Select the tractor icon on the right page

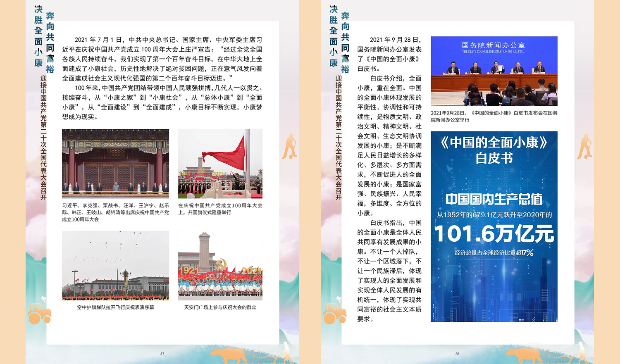point(335,313)
